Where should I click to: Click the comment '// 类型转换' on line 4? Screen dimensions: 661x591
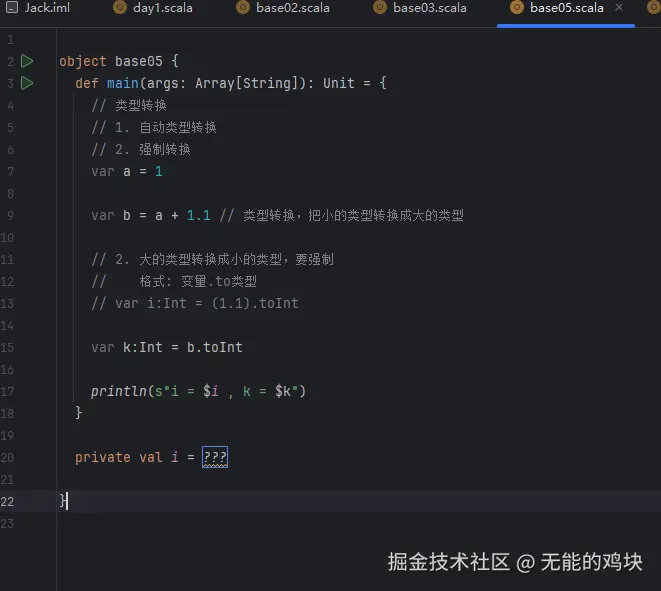tap(129, 105)
